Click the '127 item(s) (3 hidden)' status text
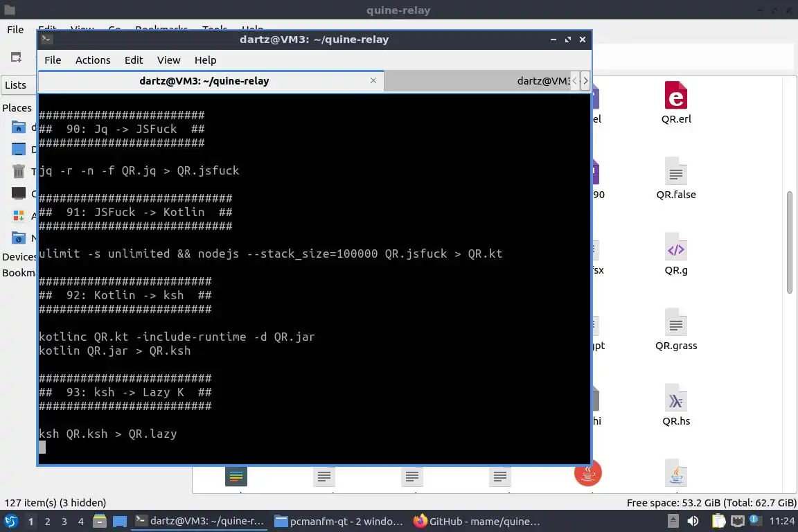The image size is (798, 532). click(x=55, y=502)
